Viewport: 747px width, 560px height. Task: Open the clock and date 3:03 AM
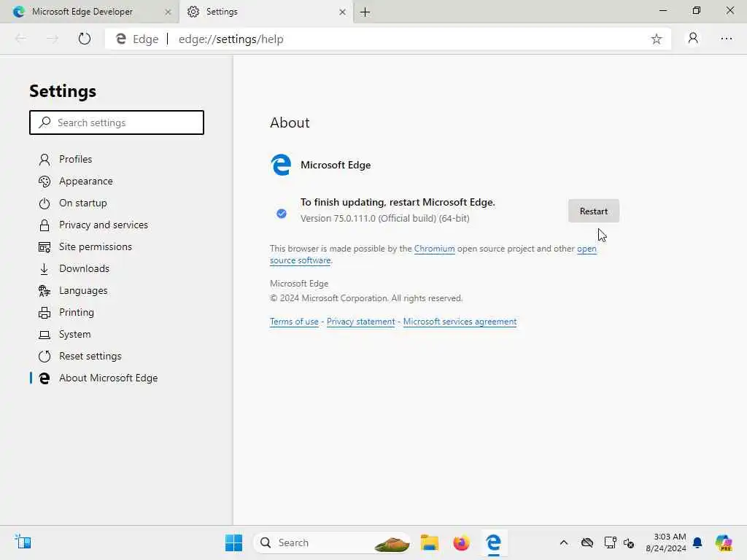coord(665,542)
